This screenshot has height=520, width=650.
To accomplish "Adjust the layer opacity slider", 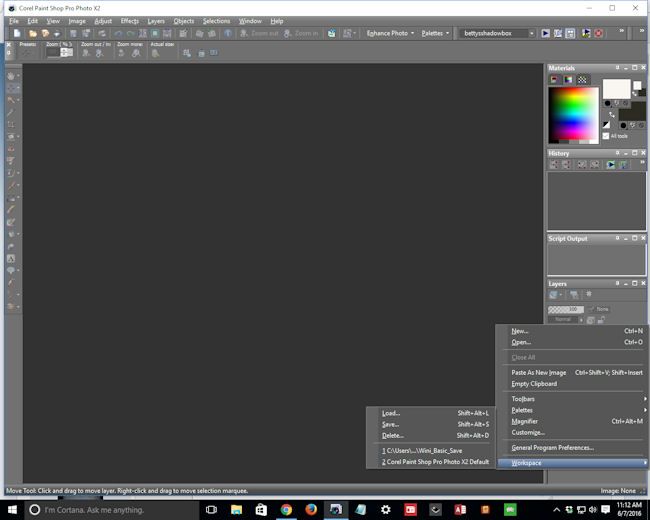I will [x=565, y=309].
